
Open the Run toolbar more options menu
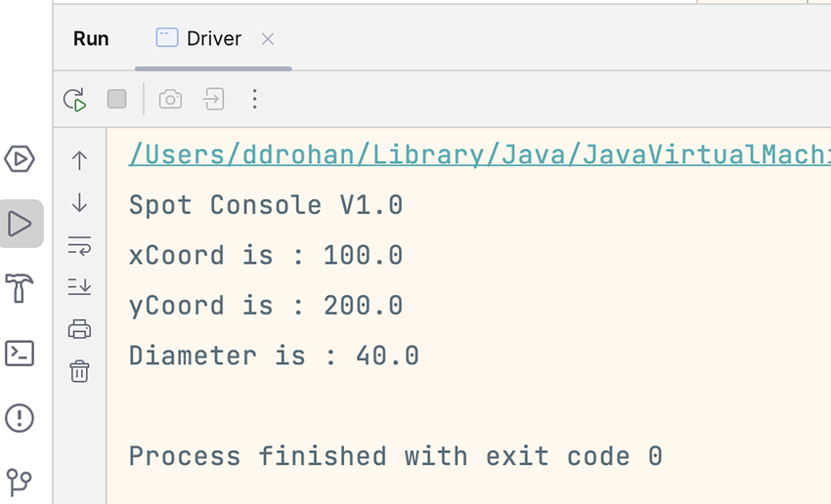point(254,99)
